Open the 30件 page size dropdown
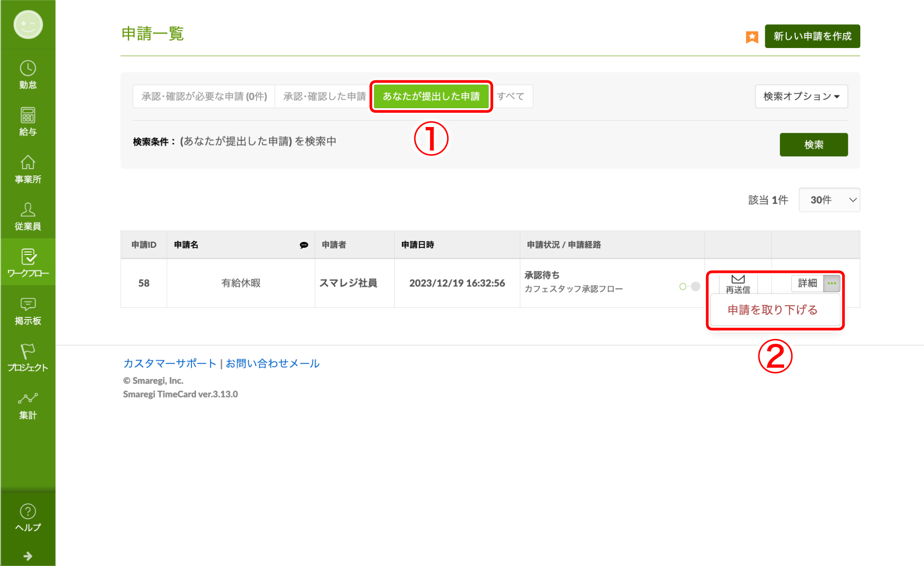924x566 pixels. pos(829,200)
